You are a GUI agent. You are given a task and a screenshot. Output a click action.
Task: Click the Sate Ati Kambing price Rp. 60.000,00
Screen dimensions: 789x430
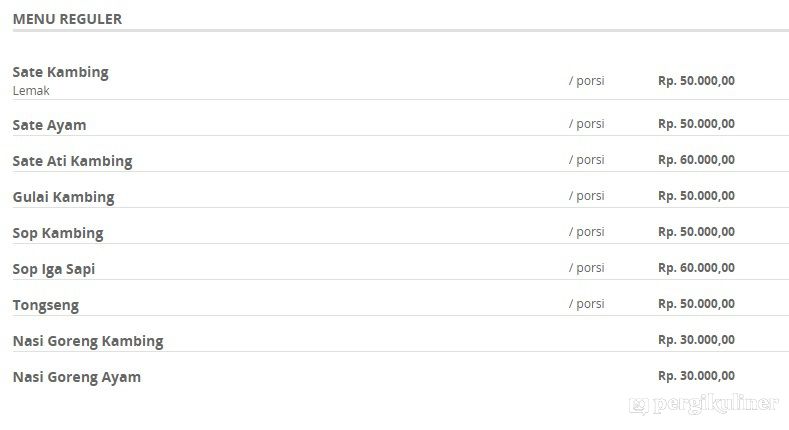pos(696,160)
